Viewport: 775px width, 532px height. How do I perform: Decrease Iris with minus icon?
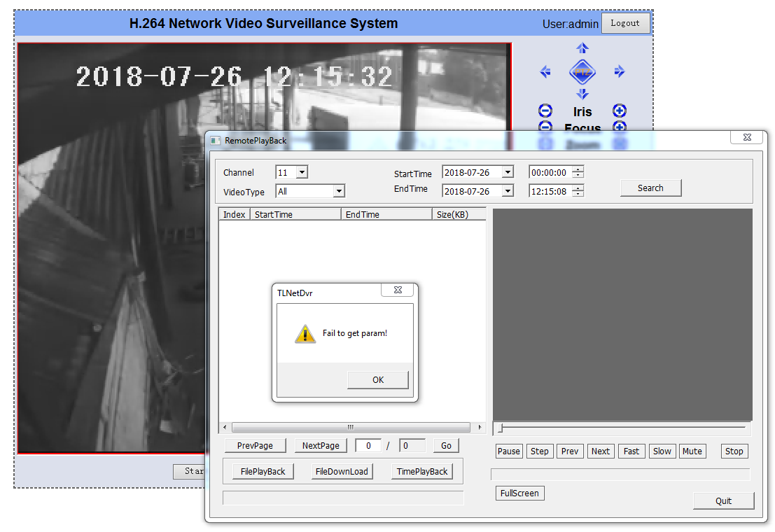[545, 111]
